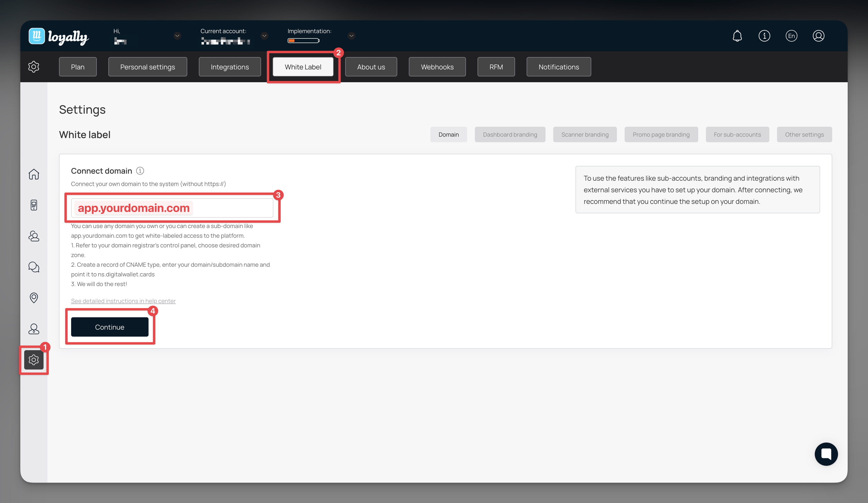Open the support chat bubble
The height and width of the screenshot is (503, 868).
826,454
